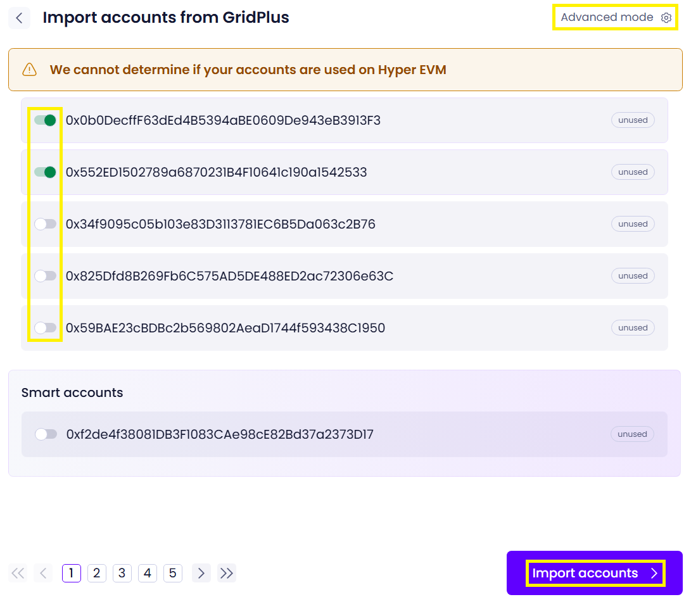Click the back arrow icon
Image resolution: width=691 pixels, height=616 pixels.
pyautogui.click(x=19, y=18)
